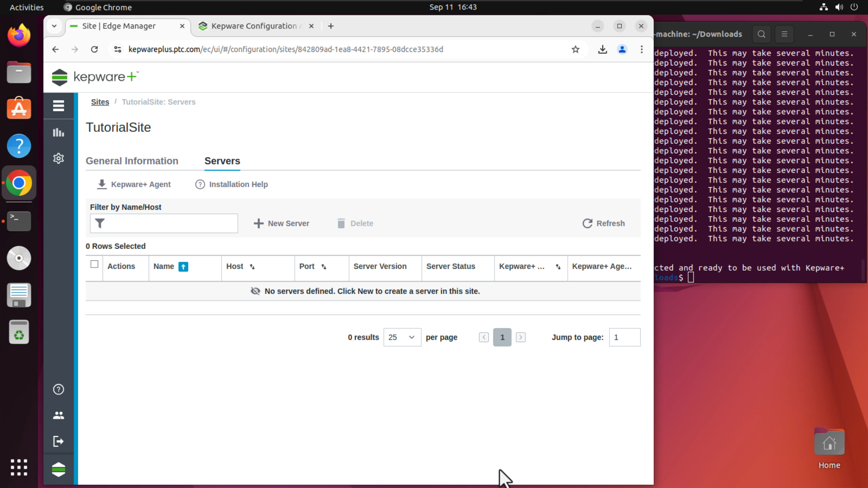This screenshot has width=868, height=488.
Task: Bookmark this page with the star
Action: [x=576, y=49]
